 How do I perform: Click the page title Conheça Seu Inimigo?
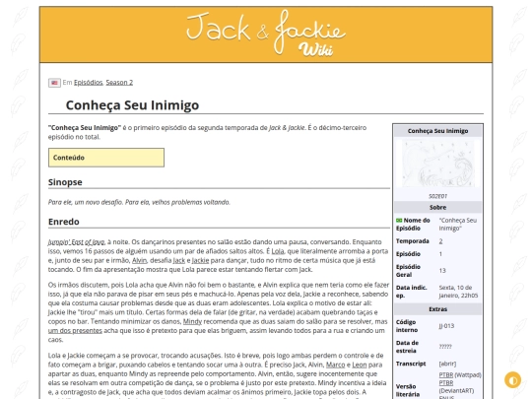pyautogui.click(x=132, y=105)
